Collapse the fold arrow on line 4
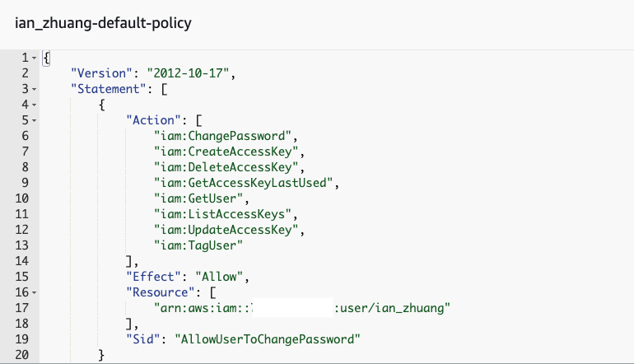The height and width of the screenshot is (364, 634). point(34,104)
